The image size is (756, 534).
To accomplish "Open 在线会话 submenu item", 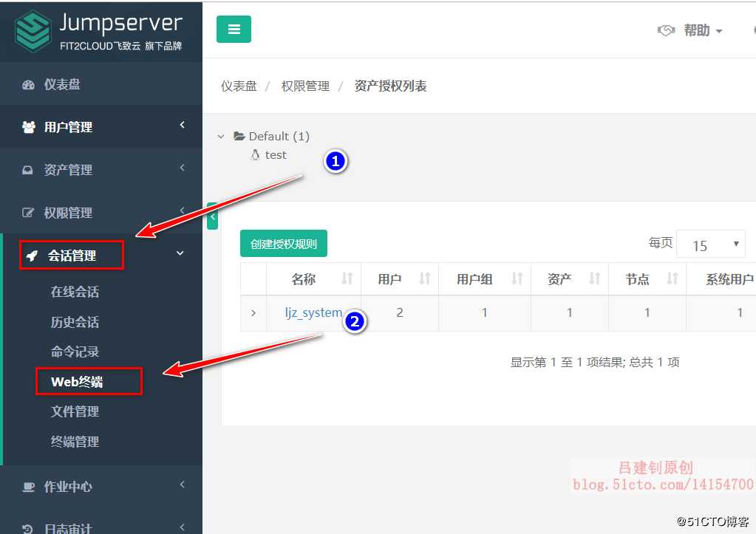I will [75, 292].
